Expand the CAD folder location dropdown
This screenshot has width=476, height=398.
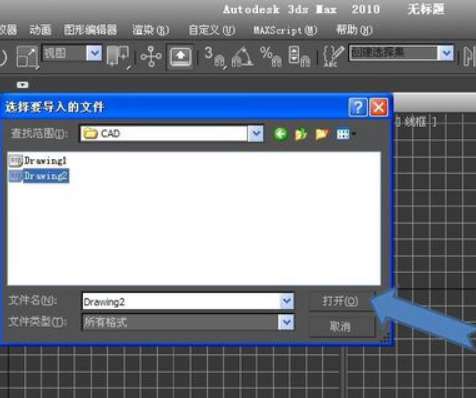pos(256,134)
